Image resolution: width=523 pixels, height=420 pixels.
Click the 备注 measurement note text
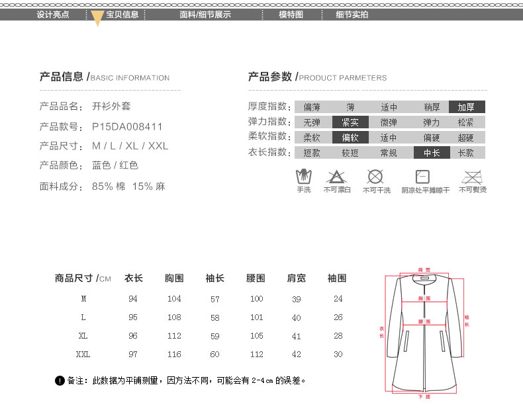point(187,381)
